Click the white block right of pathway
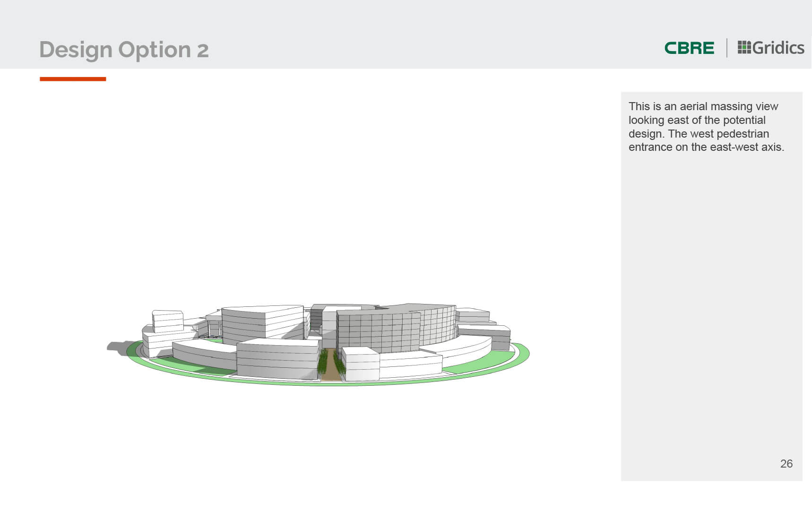This screenshot has height=521, width=812. pos(361,364)
